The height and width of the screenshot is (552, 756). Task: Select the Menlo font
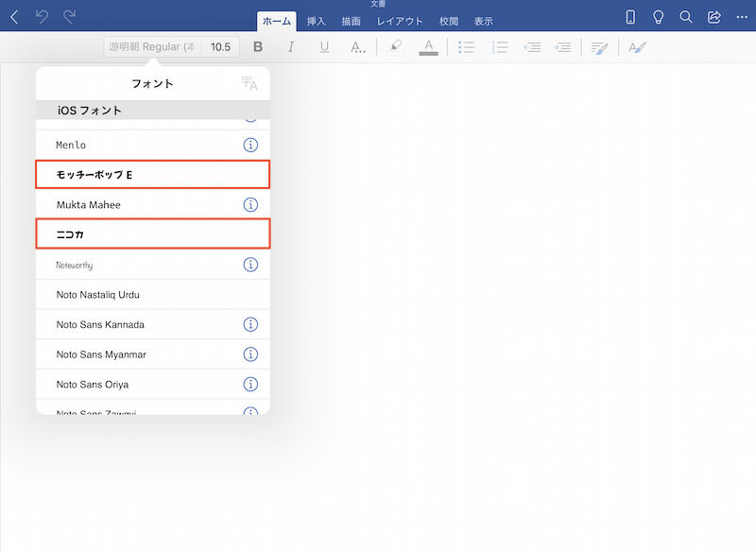153,145
